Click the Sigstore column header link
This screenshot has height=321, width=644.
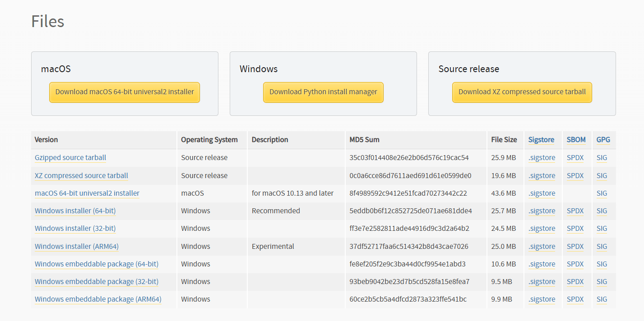tap(541, 140)
